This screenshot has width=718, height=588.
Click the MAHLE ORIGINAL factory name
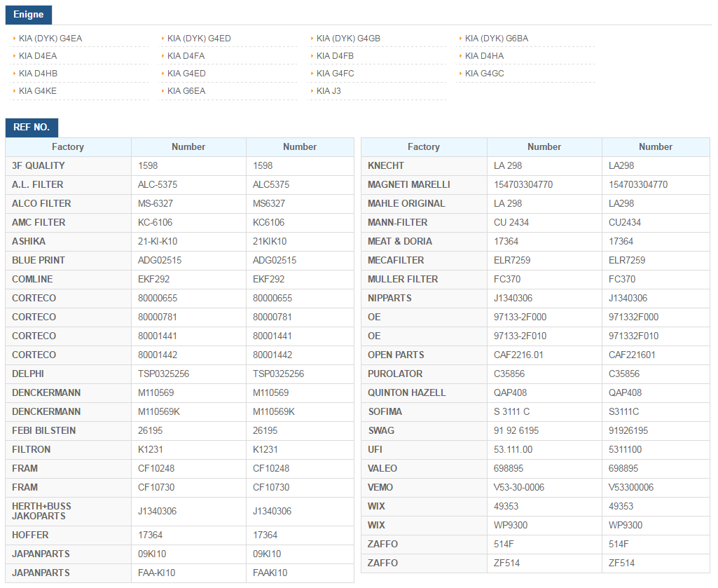tap(406, 203)
